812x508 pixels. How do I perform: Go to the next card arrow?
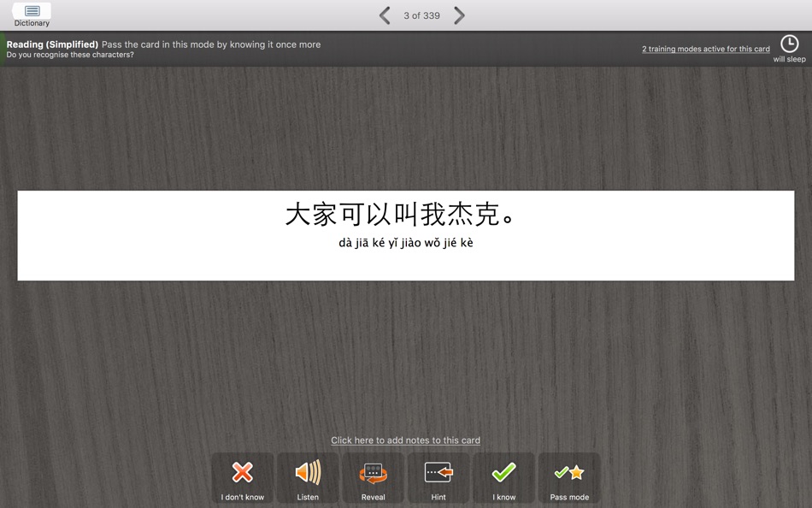point(459,15)
